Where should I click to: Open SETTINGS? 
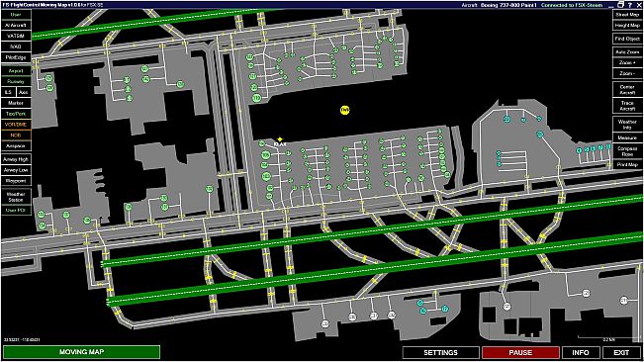[440, 352]
